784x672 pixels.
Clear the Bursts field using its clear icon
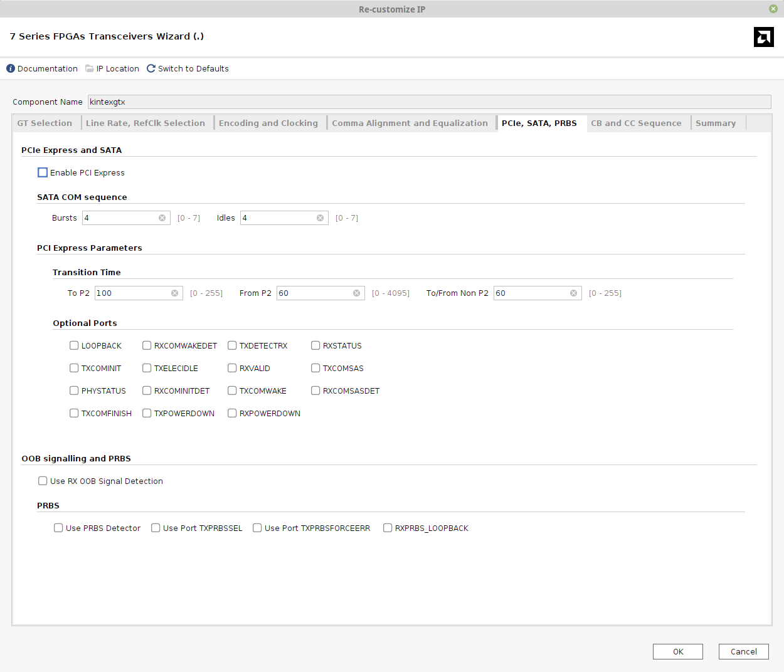tap(162, 218)
